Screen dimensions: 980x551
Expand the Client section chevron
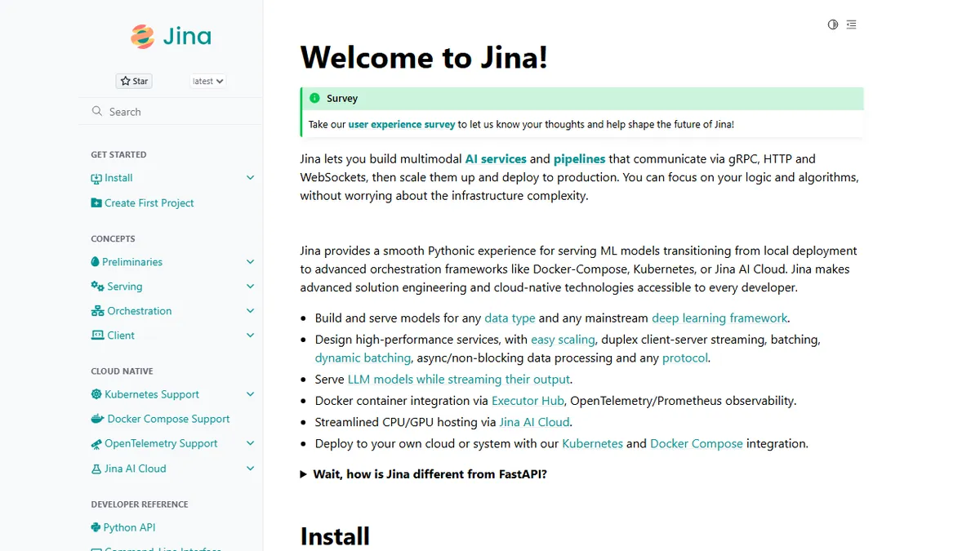tap(250, 335)
